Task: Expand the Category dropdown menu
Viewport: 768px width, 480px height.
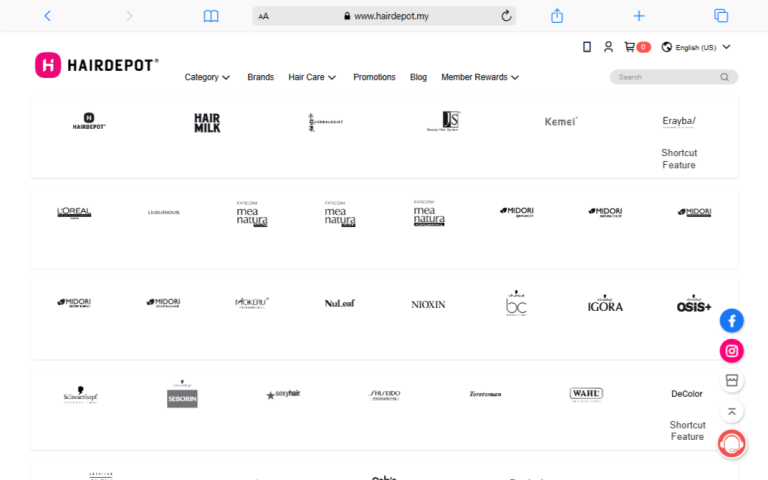Action: (x=207, y=77)
